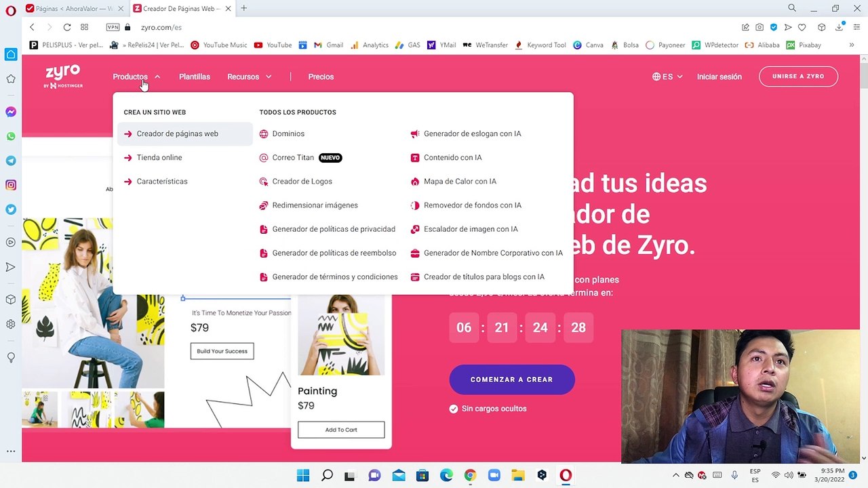Select Características menu item

(x=162, y=181)
